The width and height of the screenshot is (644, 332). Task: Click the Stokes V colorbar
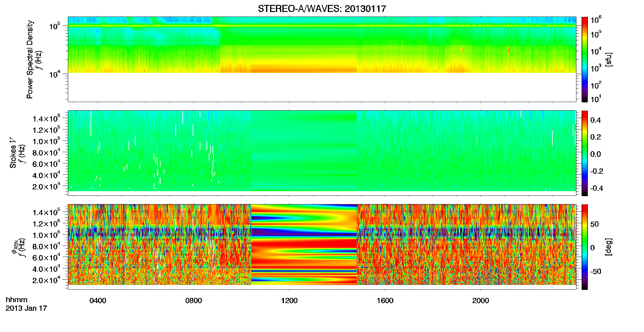pyautogui.click(x=584, y=153)
